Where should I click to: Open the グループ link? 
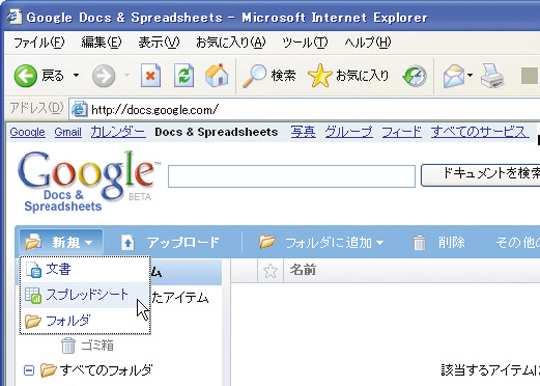349,132
